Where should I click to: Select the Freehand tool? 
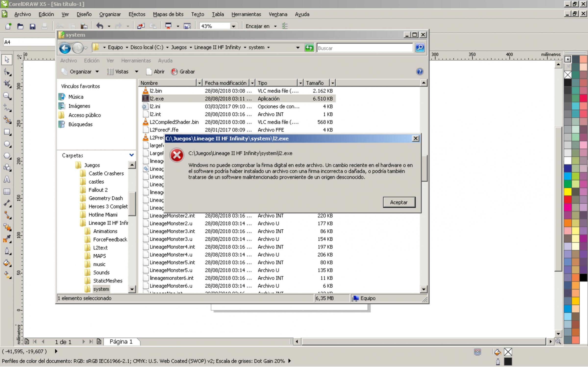[x=7, y=108]
